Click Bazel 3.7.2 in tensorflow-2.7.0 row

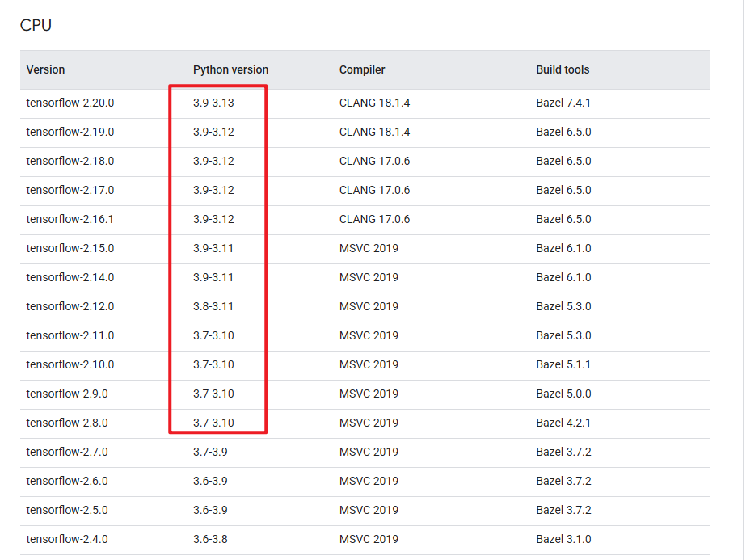coord(564,452)
